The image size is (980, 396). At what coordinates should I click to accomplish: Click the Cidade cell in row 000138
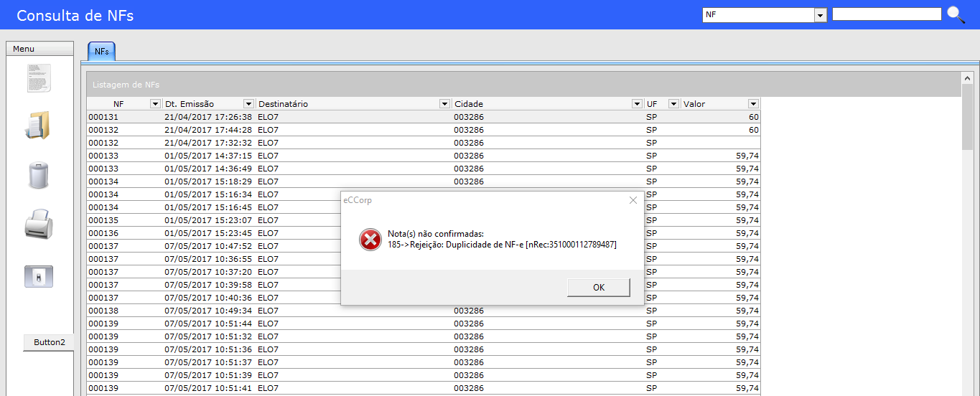pyautogui.click(x=548, y=311)
